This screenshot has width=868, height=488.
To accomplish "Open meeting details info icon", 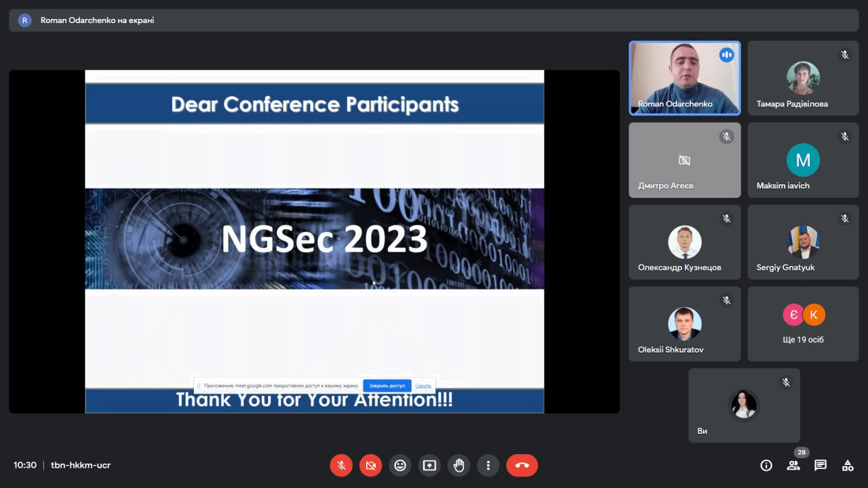I will [x=766, y=466].
